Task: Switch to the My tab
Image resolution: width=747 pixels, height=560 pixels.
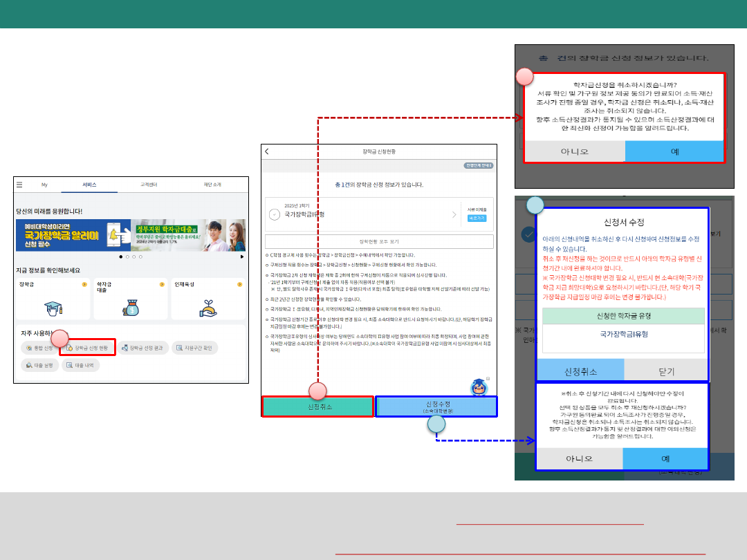Action: pyautogui.click(x=44, y=185)
